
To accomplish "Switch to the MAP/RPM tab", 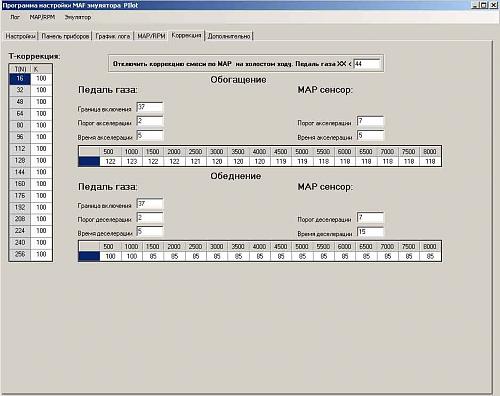I will point(151,36).
